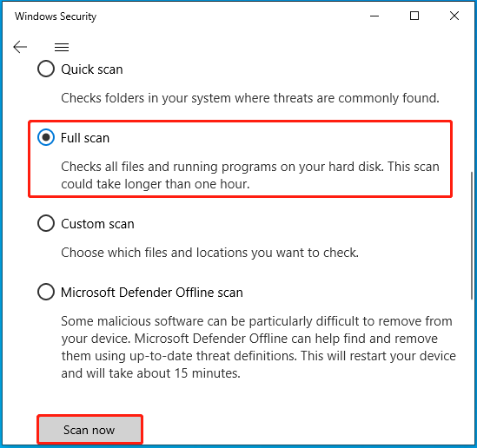Click the description 'Checks all files and running programs'
This screenshot has width=477, height=448.
(250, 175)
